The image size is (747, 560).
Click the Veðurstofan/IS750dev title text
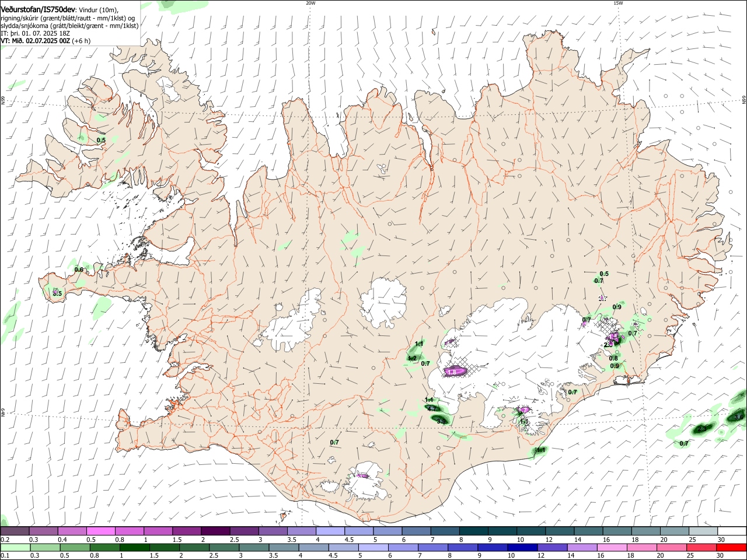(38, 10)
